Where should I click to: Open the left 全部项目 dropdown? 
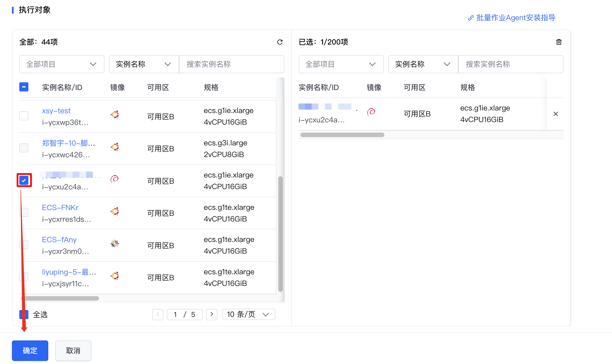coord(62,64)
